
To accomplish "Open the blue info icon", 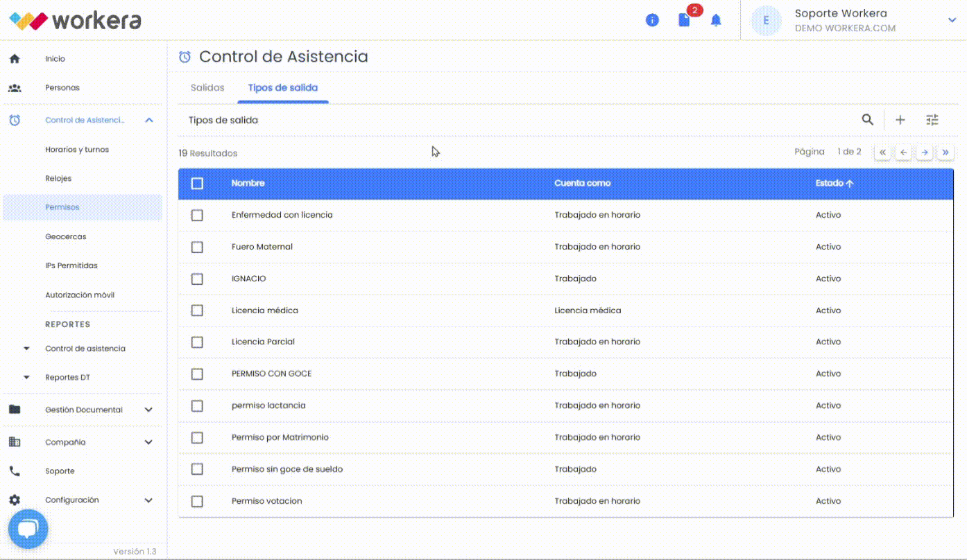I will click(x=652, y=20).
